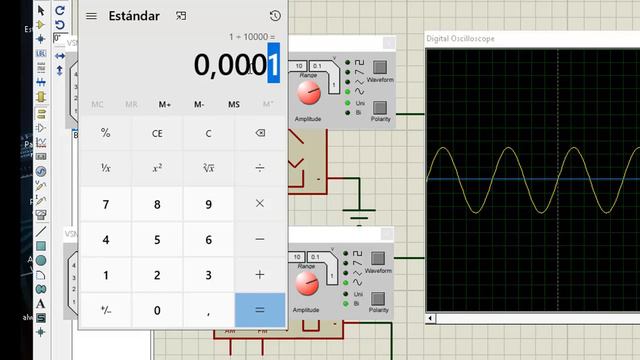The image size is (640, 360).
Task: Click the percent button
Action: [x=106, y=133]
